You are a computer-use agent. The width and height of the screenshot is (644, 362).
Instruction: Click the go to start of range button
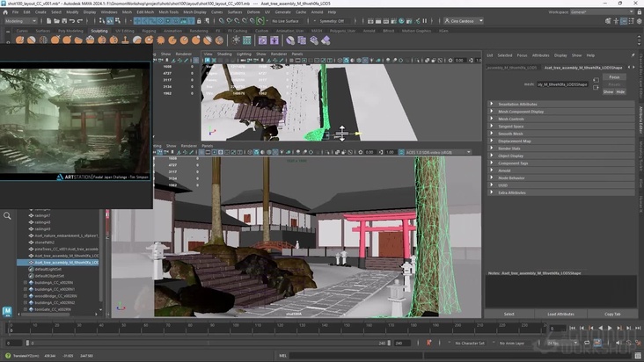tap(573, 328)
